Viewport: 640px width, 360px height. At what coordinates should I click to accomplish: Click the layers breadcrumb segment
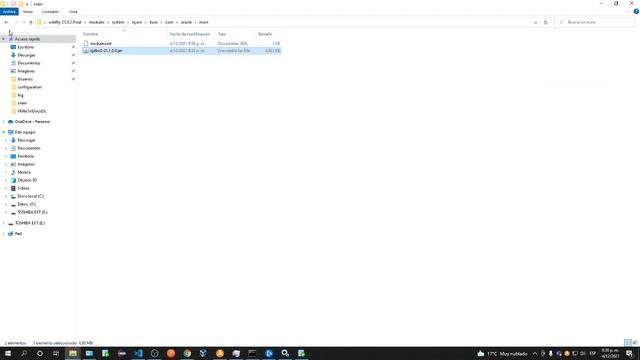(x=137, y=22)
